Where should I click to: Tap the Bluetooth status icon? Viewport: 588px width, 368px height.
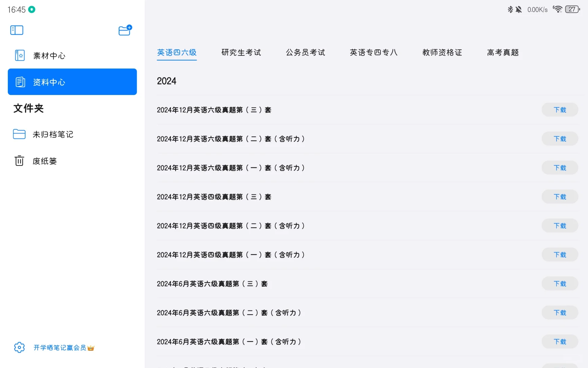point(510,9)
